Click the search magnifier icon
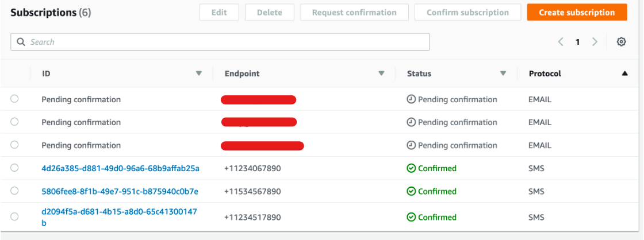 [x=21, y=42]
